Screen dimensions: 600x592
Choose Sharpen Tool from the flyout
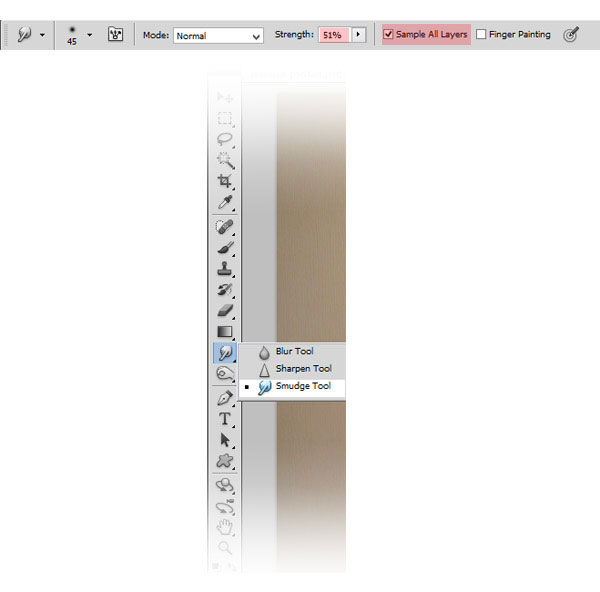pos(292,369)
